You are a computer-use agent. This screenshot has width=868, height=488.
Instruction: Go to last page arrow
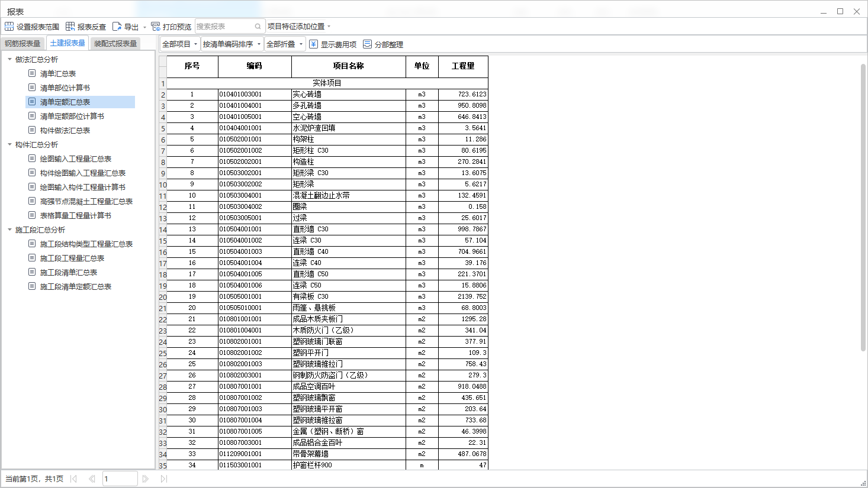164,479
